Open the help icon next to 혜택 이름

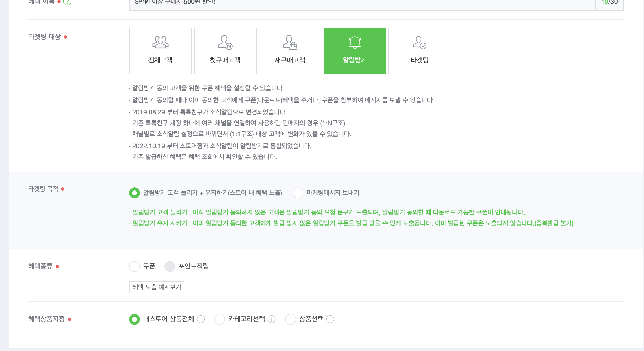pyautogui.click(x=67, y=2)
